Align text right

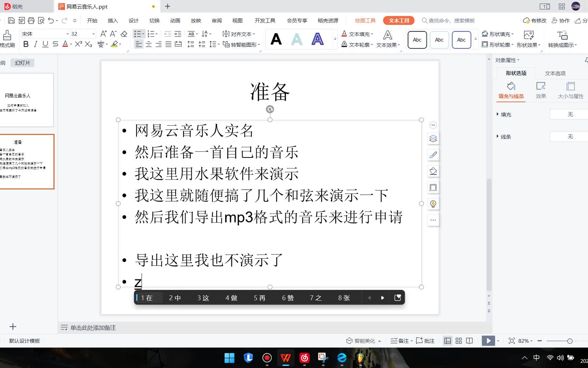(159, 44)
